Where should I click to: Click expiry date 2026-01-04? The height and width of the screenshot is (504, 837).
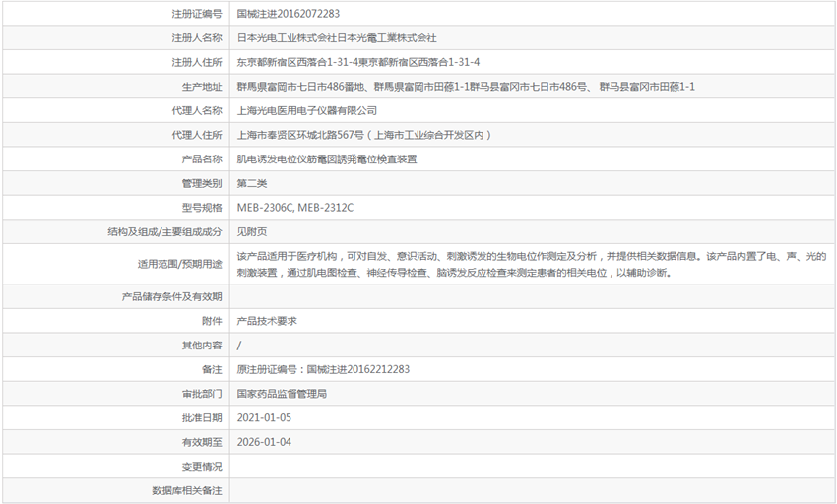click(264, 442)
